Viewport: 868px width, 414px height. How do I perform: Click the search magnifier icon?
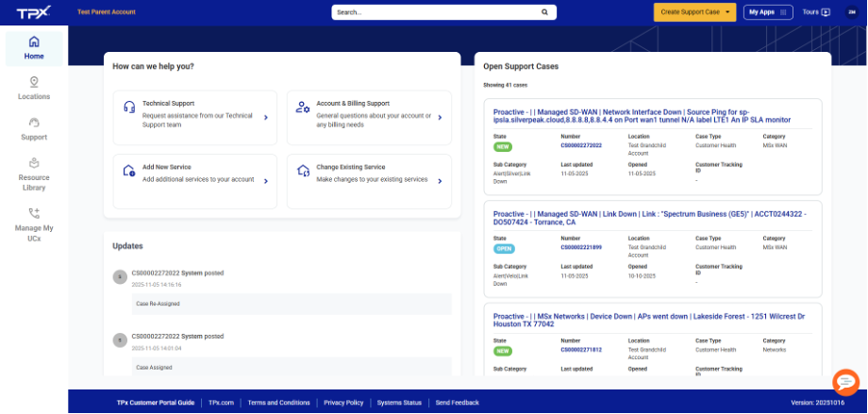pyautogui.click(x=543, y=12)
